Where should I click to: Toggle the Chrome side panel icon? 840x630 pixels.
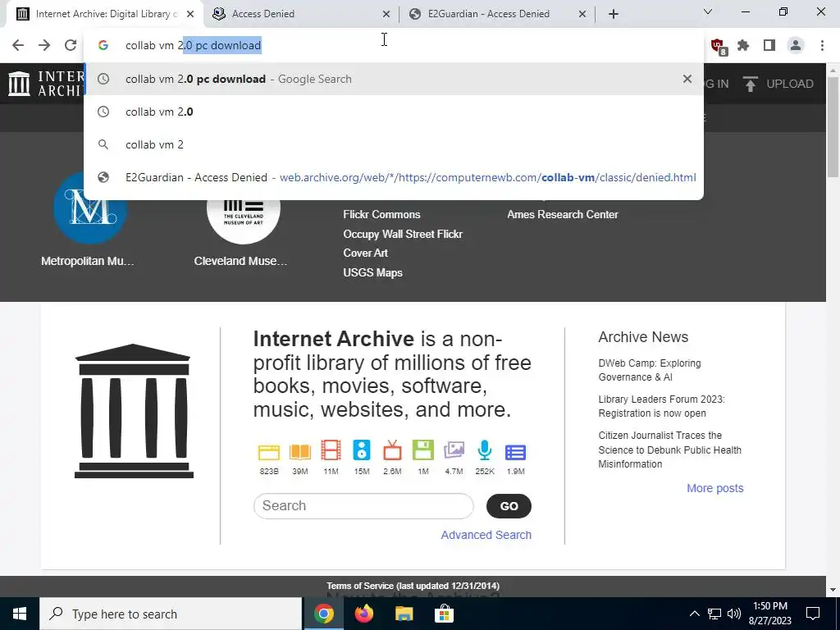769,46
